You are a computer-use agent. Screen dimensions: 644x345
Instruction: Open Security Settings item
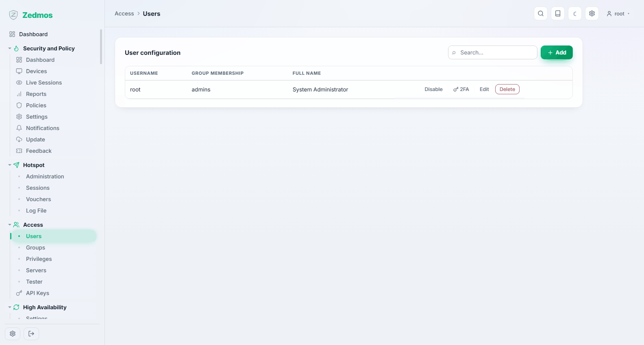click(x=37, y=117)
